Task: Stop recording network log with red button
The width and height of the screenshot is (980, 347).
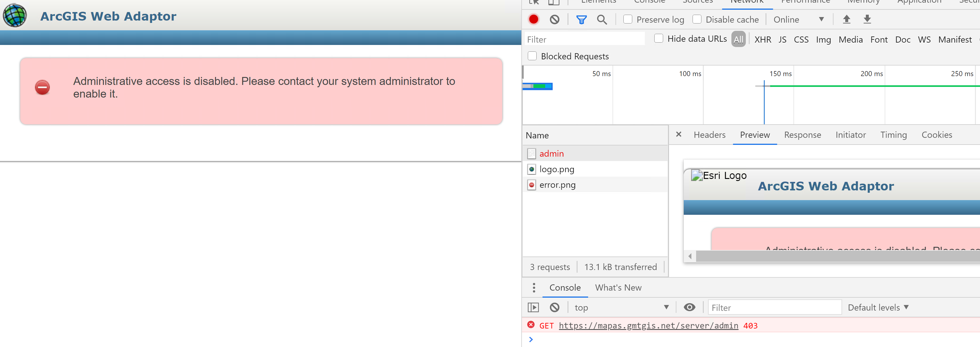Action: click(533, 19)
